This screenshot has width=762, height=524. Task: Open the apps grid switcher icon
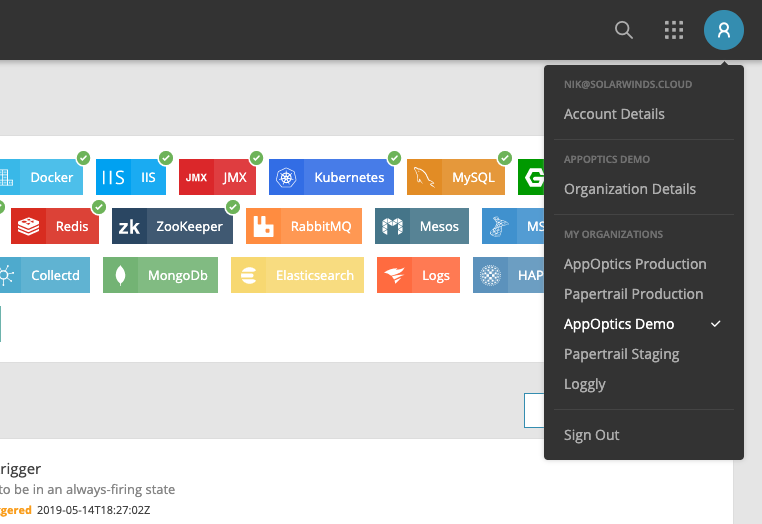(x=674, y=30)
